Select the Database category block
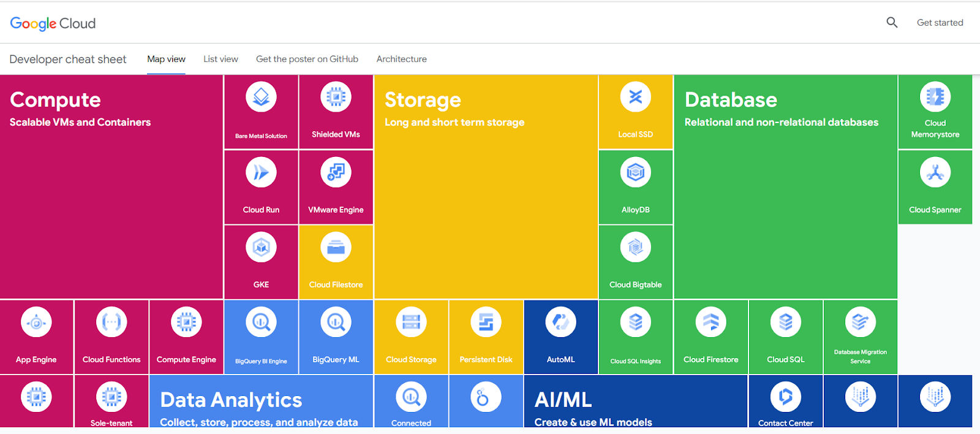This screenshot has height=434, width=980. (x=786, y=187)
